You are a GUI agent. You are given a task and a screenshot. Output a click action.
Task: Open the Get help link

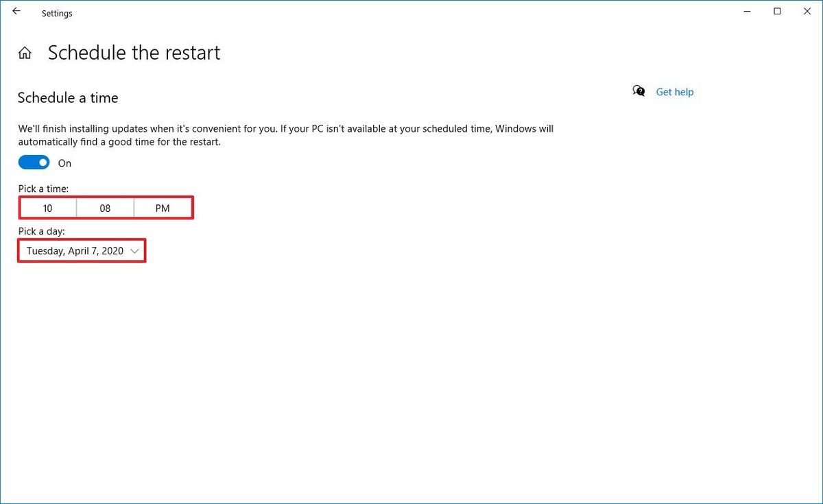pyautogui.click(x=675, y=91)
